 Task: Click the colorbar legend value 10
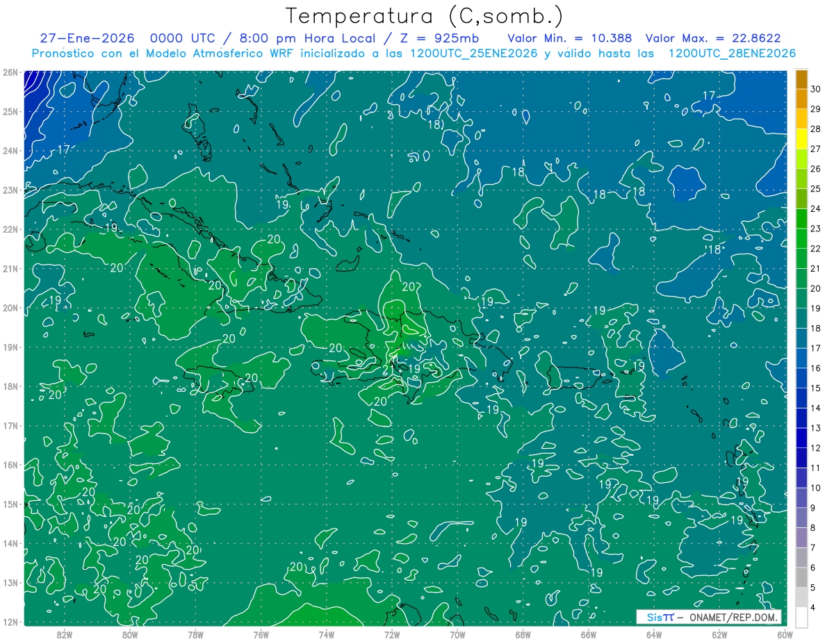tap(816, 488)
